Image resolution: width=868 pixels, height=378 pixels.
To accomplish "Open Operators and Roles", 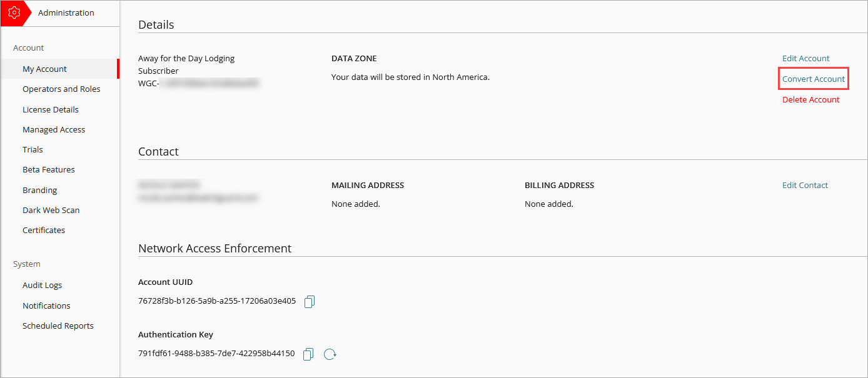I will [61, 89].
